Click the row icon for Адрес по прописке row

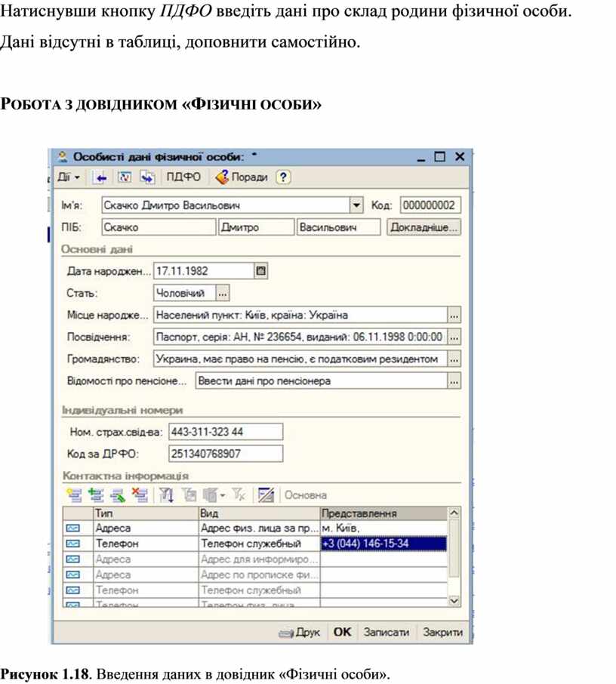pyautogui.click(x=73, y=575)
